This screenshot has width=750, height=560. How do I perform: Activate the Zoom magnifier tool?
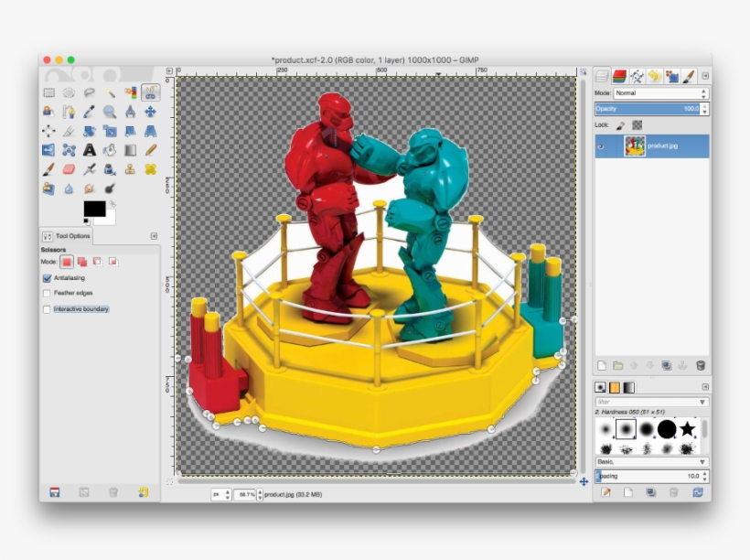point(110,112)
